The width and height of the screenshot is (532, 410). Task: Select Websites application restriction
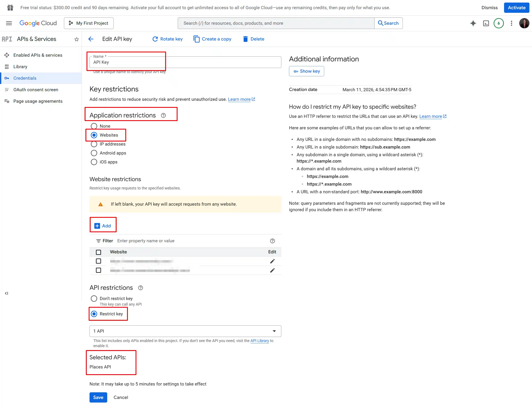[94, 135]
